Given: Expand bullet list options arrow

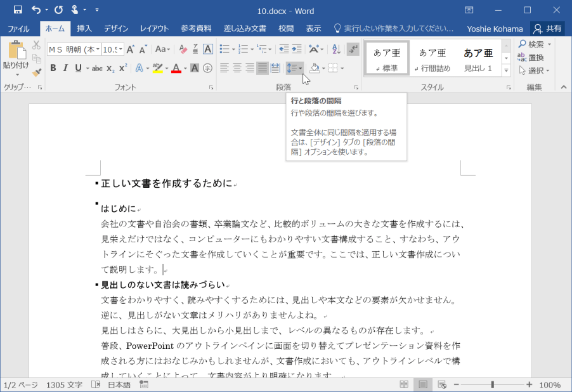Looking at the screenshot, I should (233, 49).
